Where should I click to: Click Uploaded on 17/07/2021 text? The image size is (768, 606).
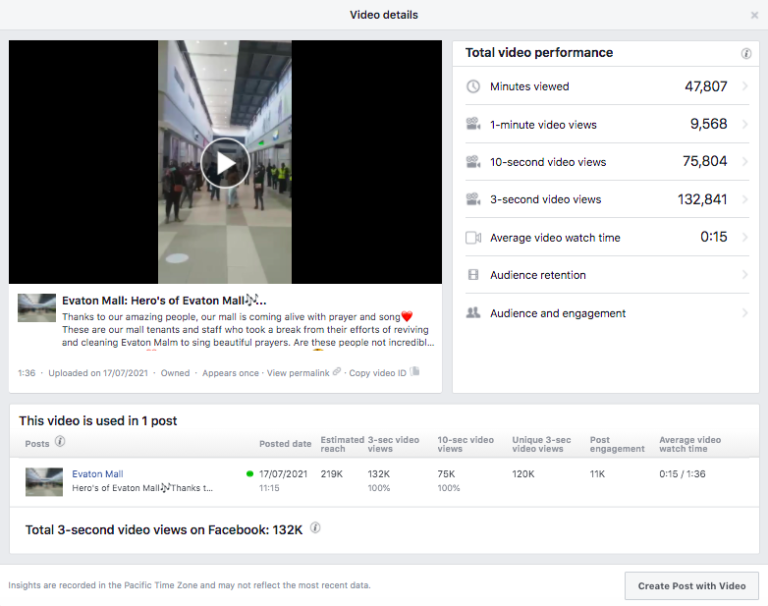(98, 373)
